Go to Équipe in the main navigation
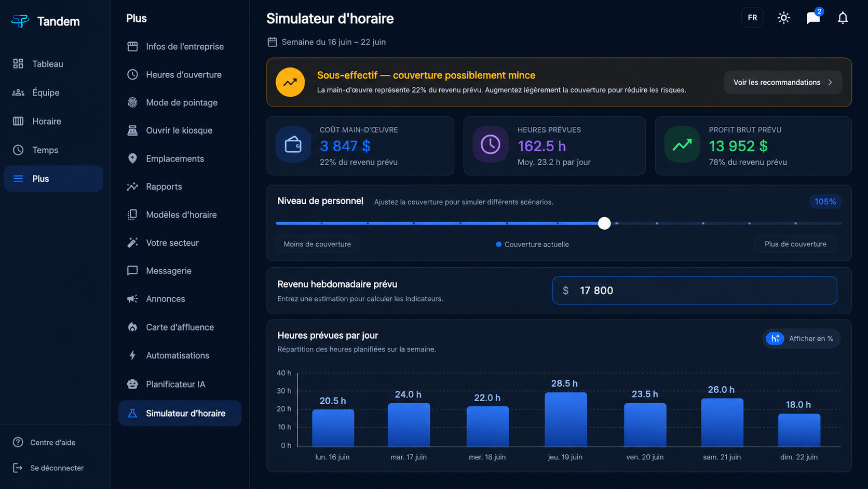Screen dimensions: 868x489 pos(53,92)
